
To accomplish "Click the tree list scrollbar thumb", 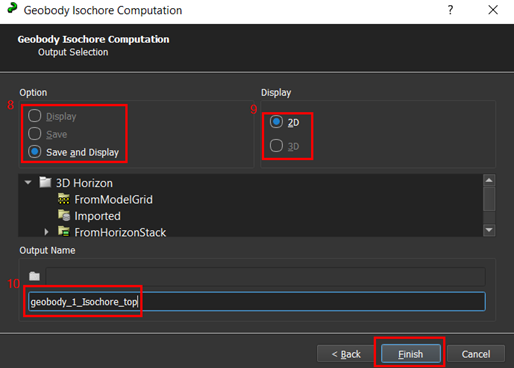I will pos(489,199).
